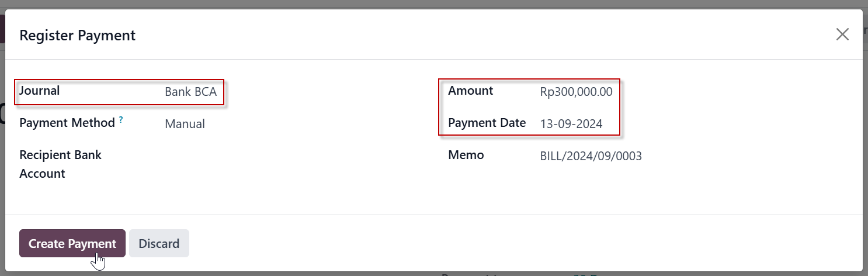The width and height of the screenshot is (868, 276).
Task: Click the Amount field label
Action: 471,91
